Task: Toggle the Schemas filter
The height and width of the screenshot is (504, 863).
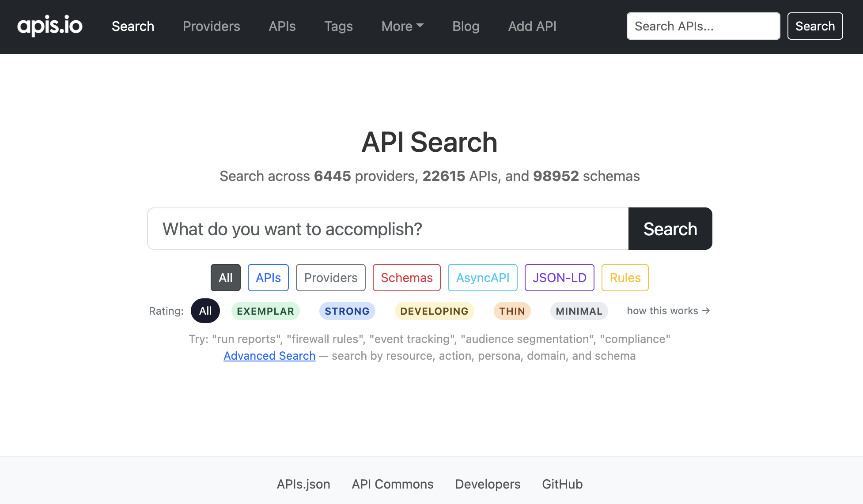Action: (x=407, y=278)
